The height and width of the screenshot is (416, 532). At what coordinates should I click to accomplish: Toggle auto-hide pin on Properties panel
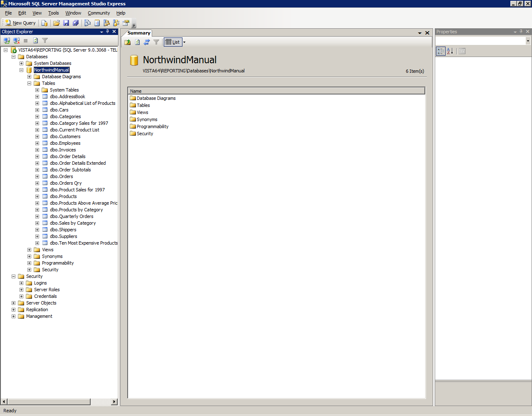[x=521, y=32]
